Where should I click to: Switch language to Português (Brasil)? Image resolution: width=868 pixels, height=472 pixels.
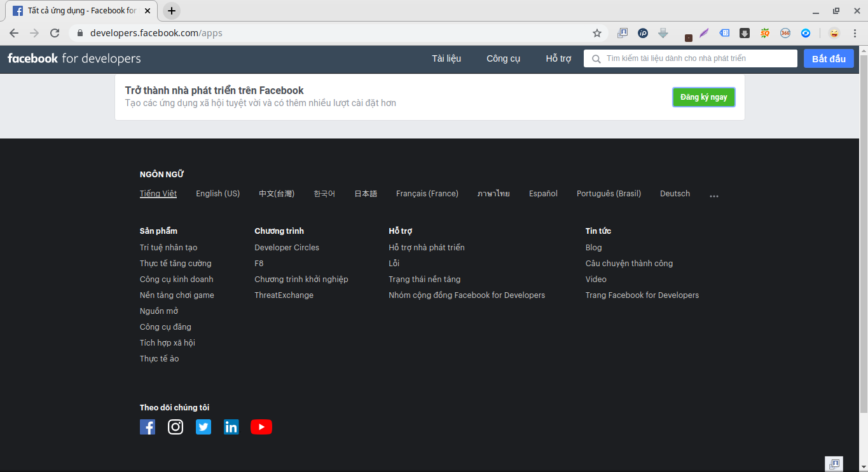click(x=609, y=194)
